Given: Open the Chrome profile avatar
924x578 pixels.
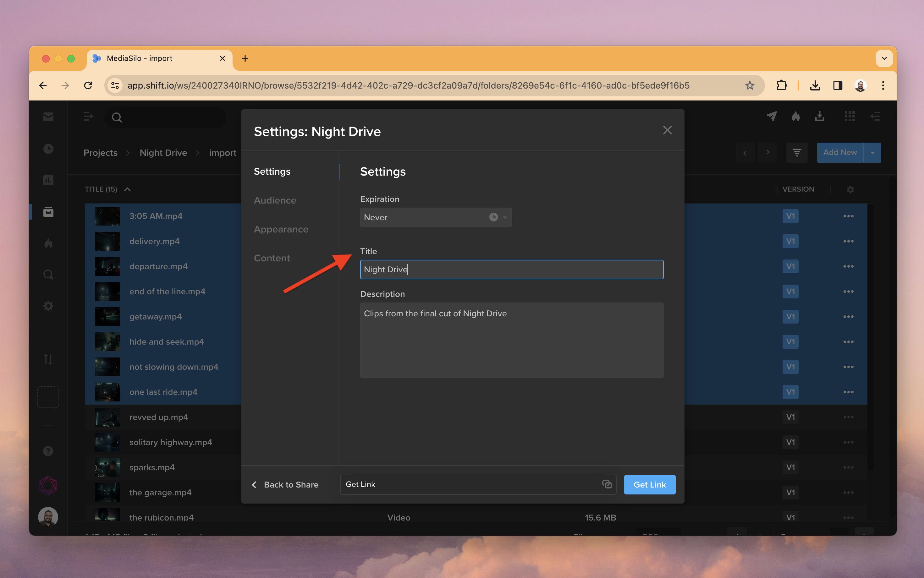Looking at the screenshot, I should click(860, 85).
